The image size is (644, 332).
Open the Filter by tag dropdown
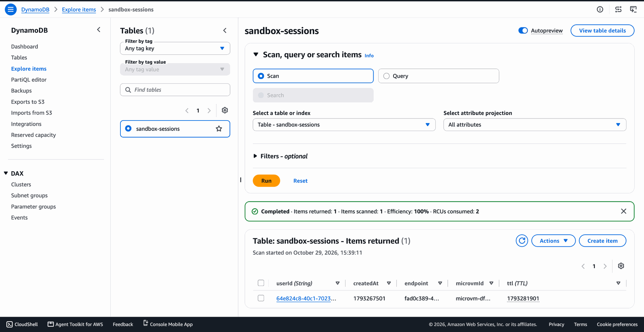(x=175, y=48)
